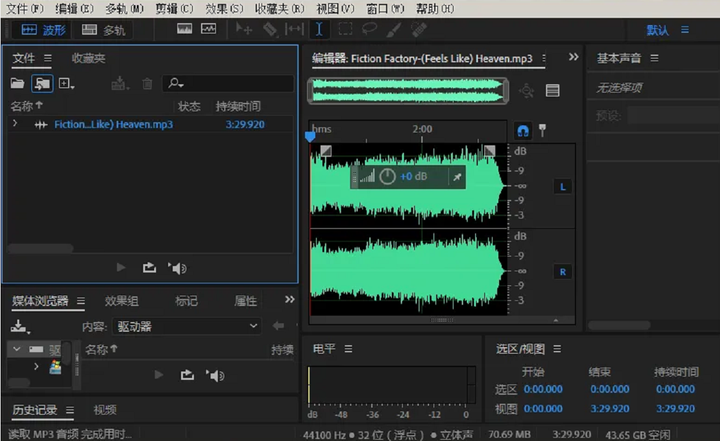Select the Time Selection (I-beam) tool

(319, 29)
